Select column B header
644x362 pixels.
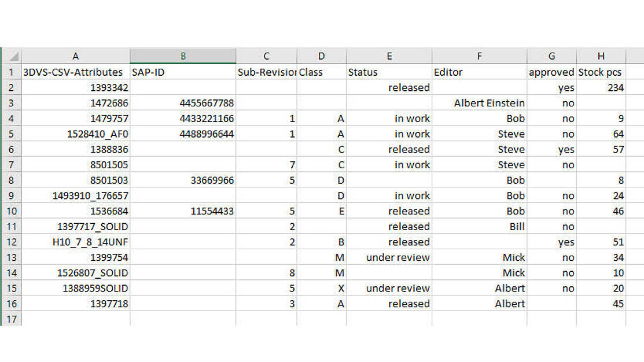183,56
